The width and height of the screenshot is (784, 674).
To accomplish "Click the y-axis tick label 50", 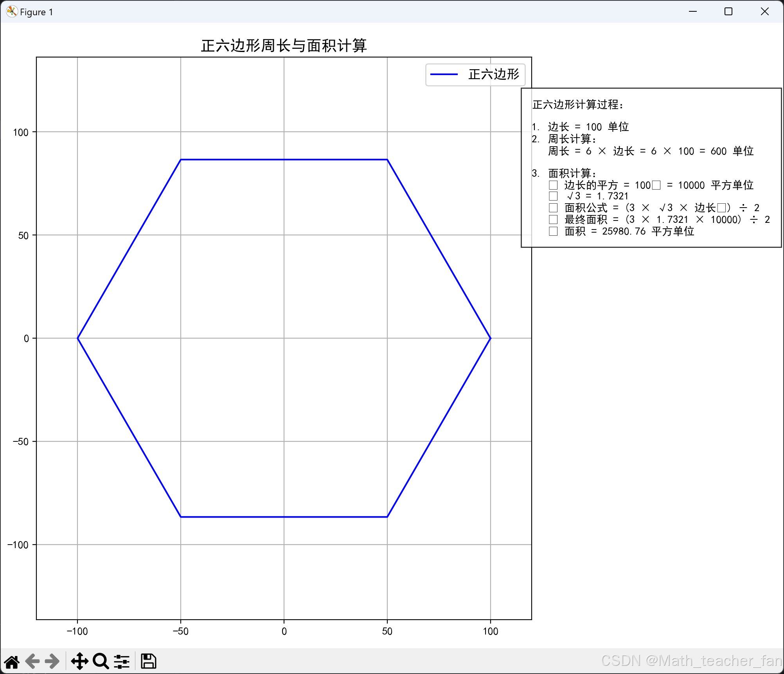I will [x=23, y=235].
